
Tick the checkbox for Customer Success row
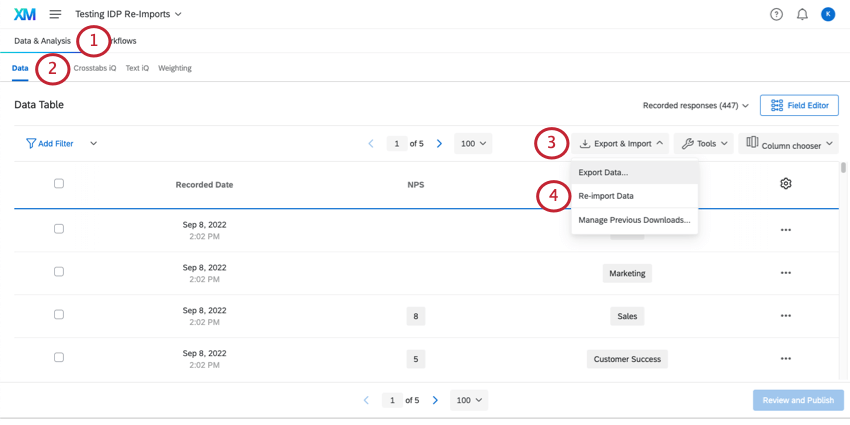[x=59, y=357]
